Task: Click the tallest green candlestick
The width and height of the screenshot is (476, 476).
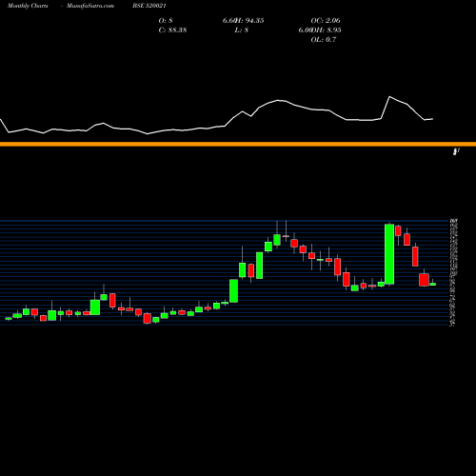Action: [x=389, y=254]
